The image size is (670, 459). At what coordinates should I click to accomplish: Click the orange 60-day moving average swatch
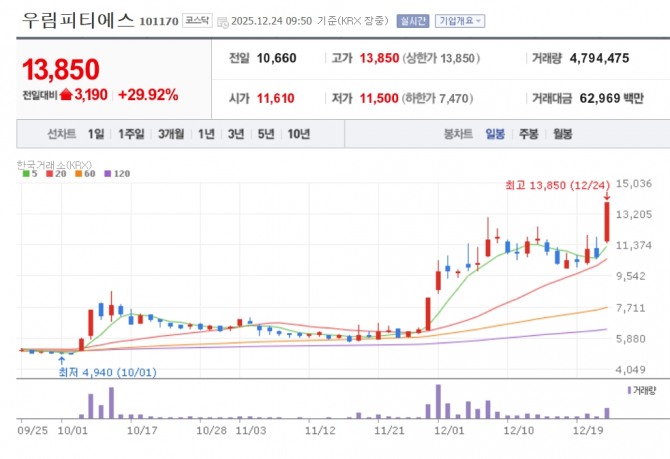(x=78, y=174)
